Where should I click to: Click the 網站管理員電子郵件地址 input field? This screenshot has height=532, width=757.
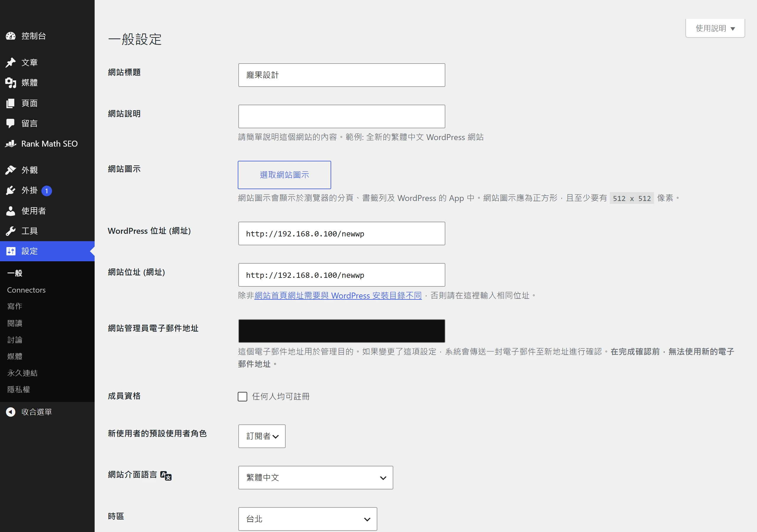[342, 331]
